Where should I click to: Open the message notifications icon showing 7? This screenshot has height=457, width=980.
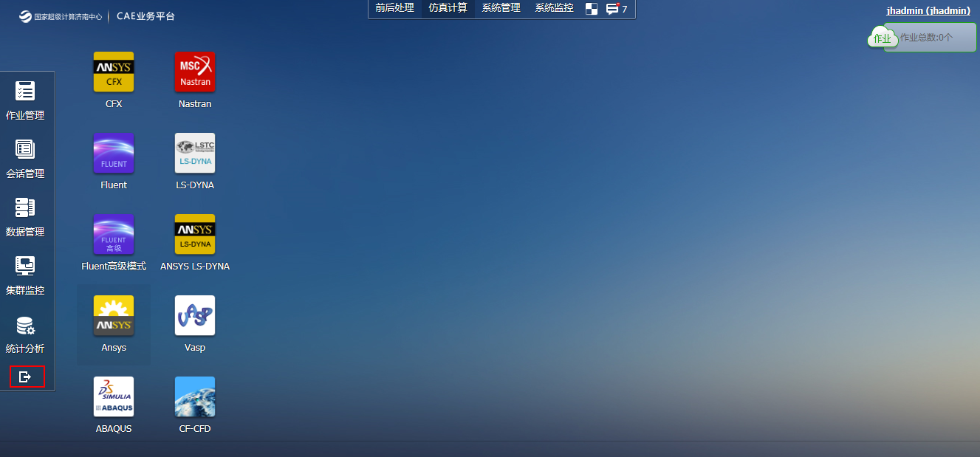pyautogui.click(x=617, y=9)
